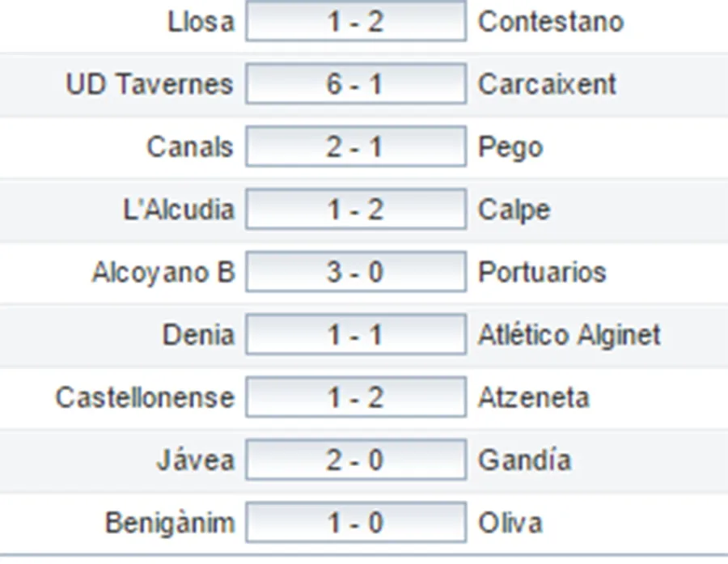Open the Llosa vs Contestano score box
This screenshot has width=728, height=564.
(x=356, y=22)
